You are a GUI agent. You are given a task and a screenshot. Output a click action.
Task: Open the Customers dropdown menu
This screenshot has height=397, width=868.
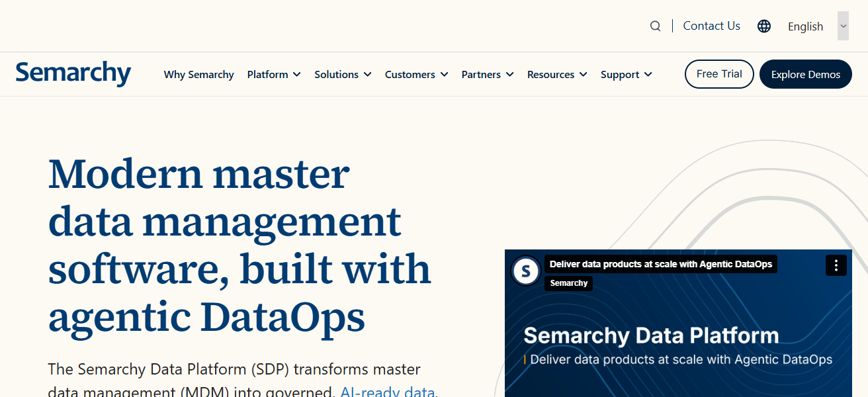tap(416, 75)
